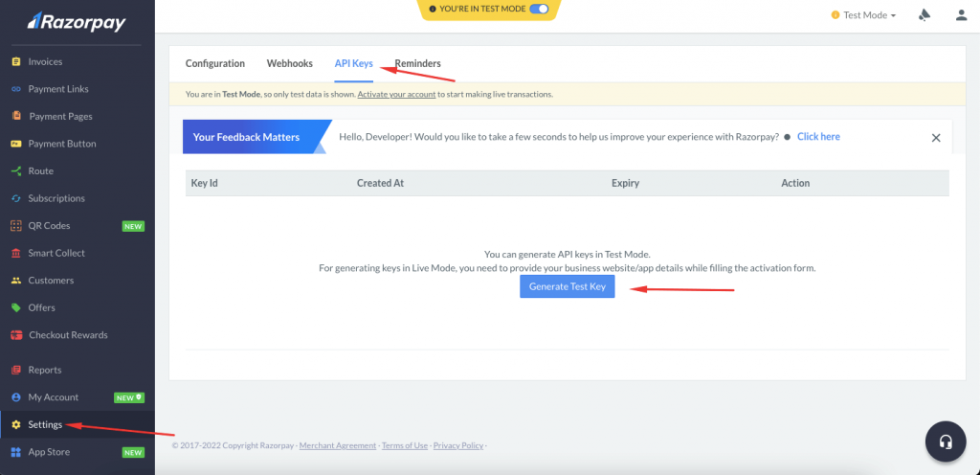Click the Payment Links chain icon
Viewport: 980px width, 475px height.
(16, 89)
